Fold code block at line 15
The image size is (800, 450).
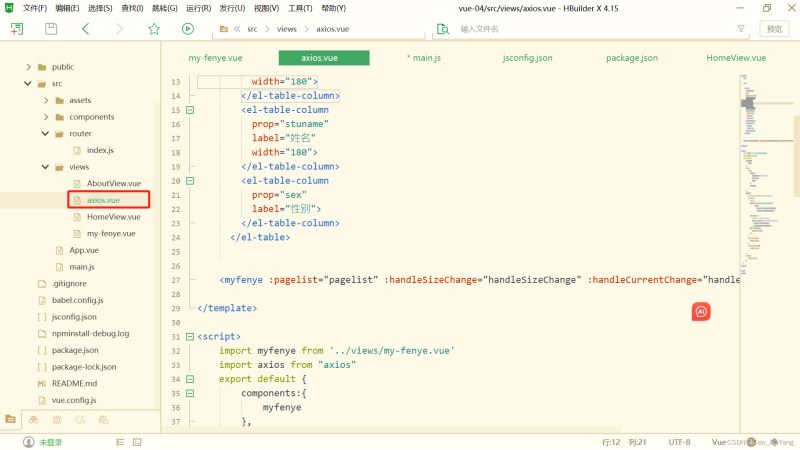point(190,110)
